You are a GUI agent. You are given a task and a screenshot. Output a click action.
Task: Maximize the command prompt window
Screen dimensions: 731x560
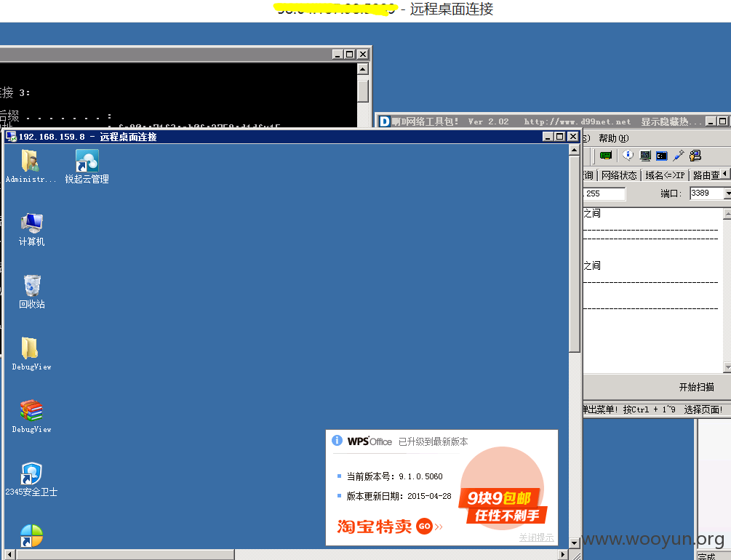(x=350, y=54)
